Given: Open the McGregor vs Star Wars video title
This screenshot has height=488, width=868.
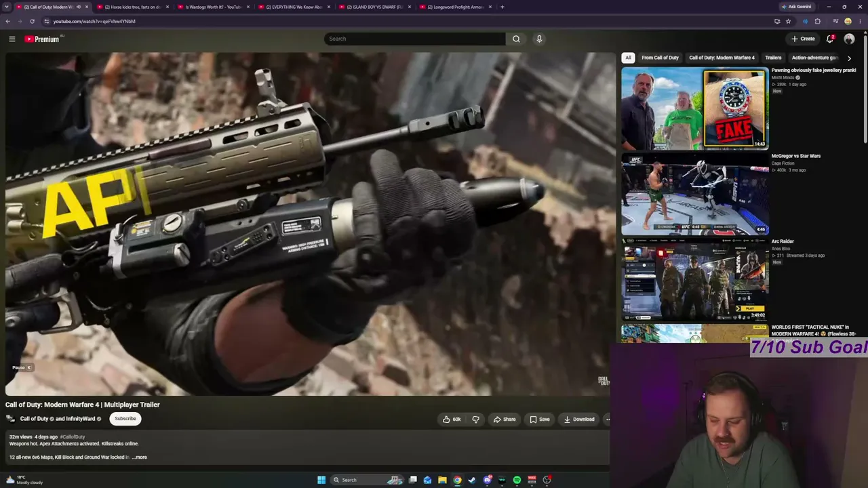Looking at the screenshot, I should click(x=796, y=156).
